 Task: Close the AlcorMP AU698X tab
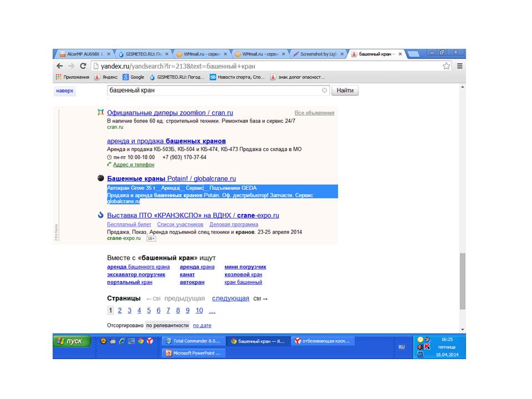point(109,54)
